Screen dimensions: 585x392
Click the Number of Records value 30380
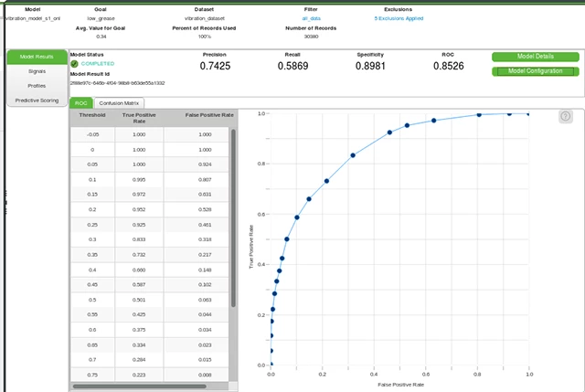coord(311,37)
